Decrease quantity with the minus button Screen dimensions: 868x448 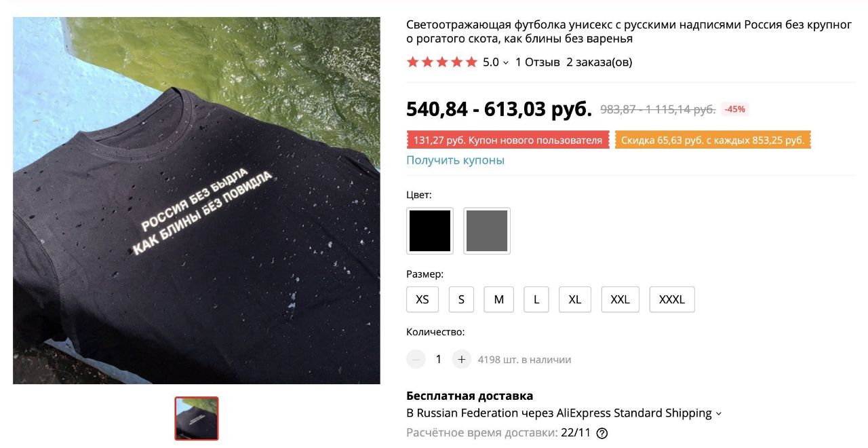pyautogui.click(x=416, y=359)
